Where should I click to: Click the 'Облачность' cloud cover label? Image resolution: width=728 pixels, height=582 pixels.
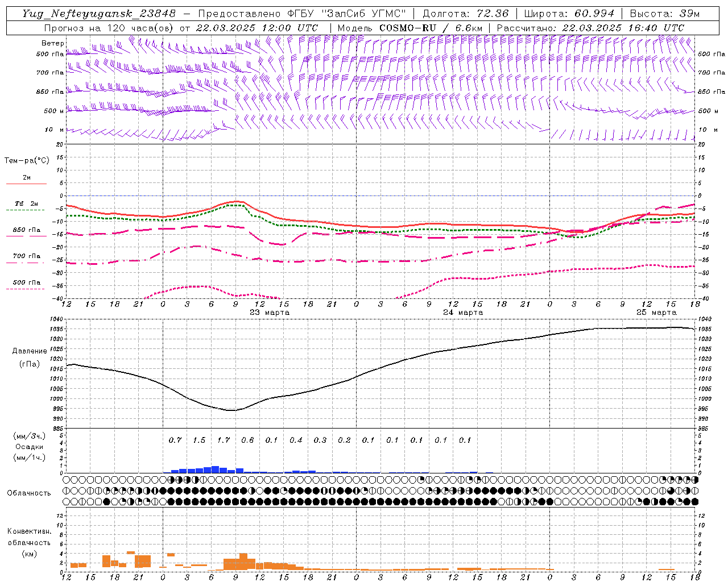pyautogui.click(x=29, y=493)
